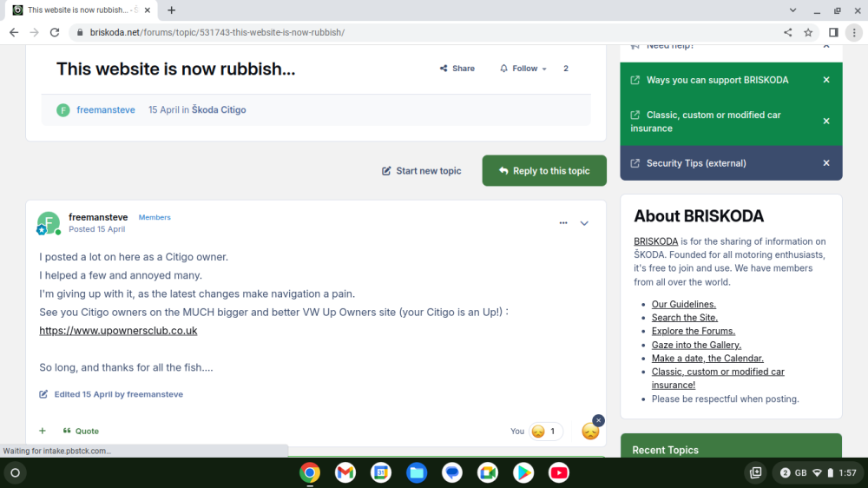Open freemansteve author name in post
Screen dimensions: 868x488
click(98, 217)
